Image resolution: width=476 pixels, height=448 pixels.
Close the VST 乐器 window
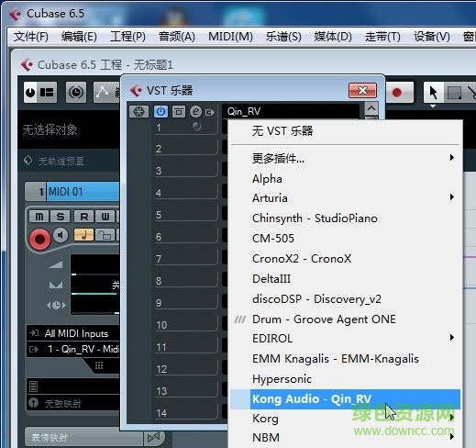click(362, 90)
